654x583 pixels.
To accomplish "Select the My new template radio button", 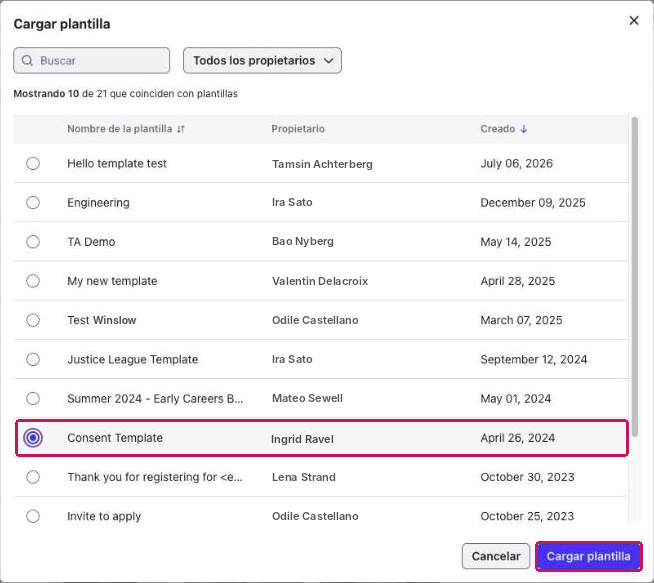I will tap(33, 281).
